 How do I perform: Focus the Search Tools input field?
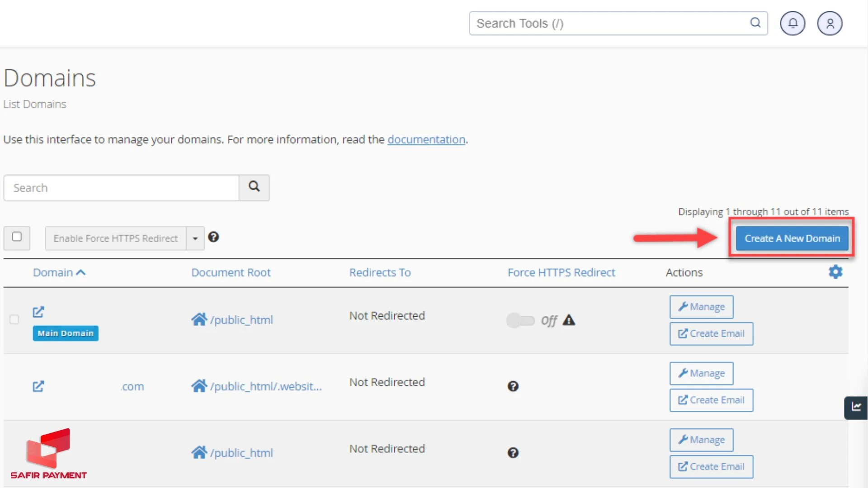pos(610,23)
